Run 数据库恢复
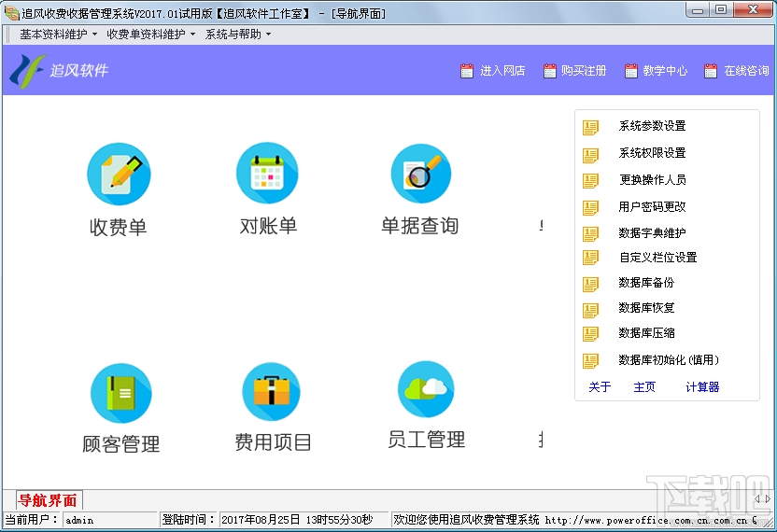Viewport: 777px width, 532px height. coord(646,308)
